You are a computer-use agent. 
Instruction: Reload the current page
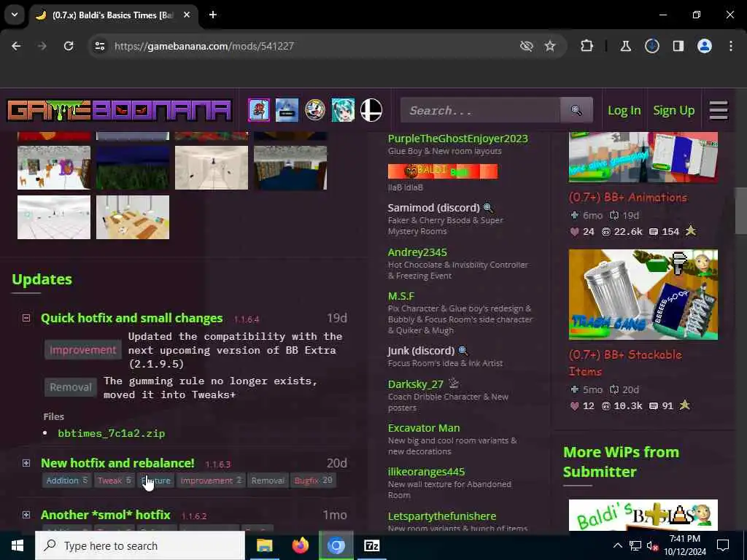69,46
